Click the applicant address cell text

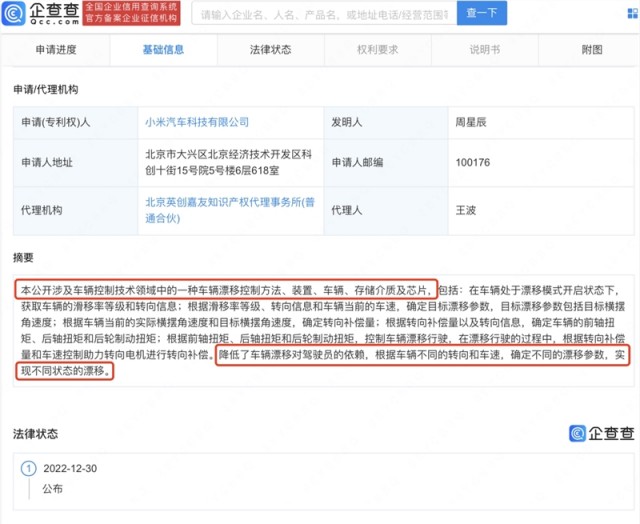[x=229, y=162]
